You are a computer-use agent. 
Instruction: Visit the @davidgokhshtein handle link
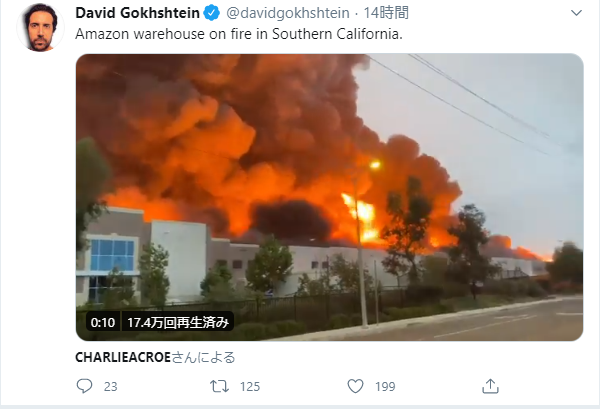pos(288,13)
